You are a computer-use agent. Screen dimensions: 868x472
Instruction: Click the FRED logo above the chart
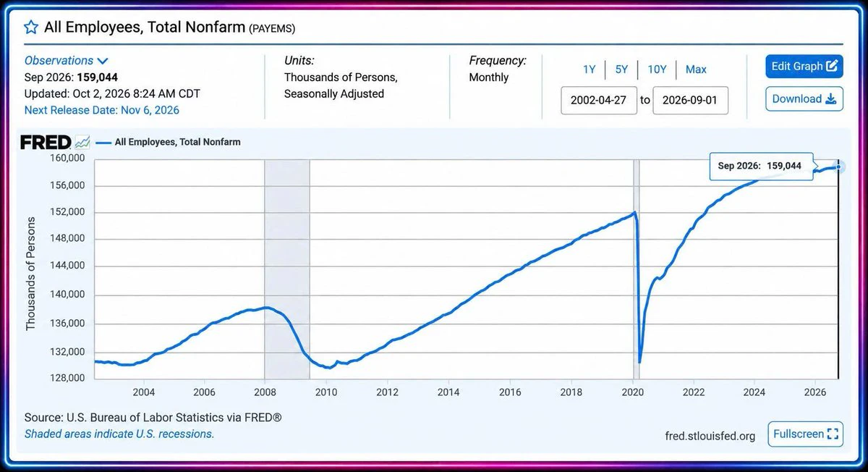tap(55, 142)
